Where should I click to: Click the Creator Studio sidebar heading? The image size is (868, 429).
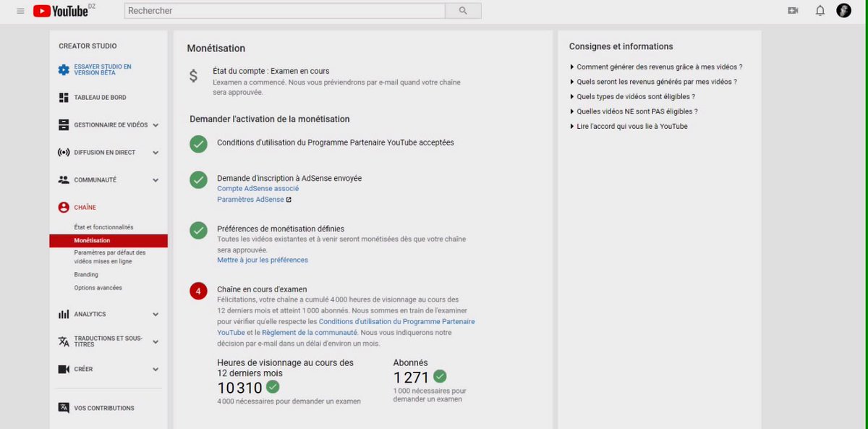point(88,46)
